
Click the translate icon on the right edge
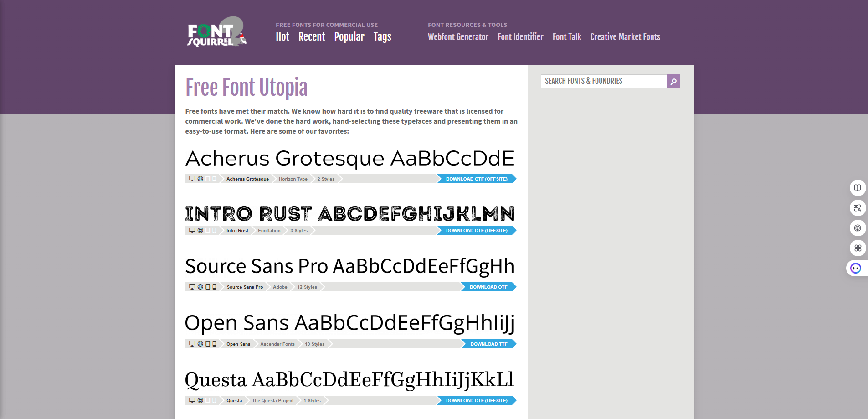[x=858, y=208]
